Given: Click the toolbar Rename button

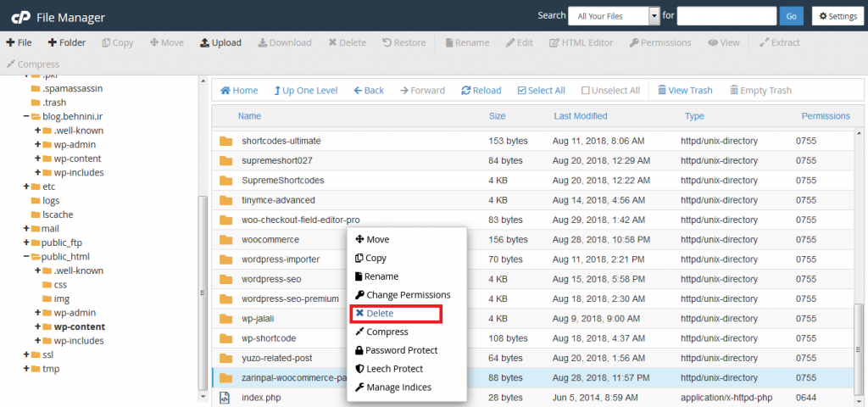Looking at the screenshot, I should coord(467,42).
